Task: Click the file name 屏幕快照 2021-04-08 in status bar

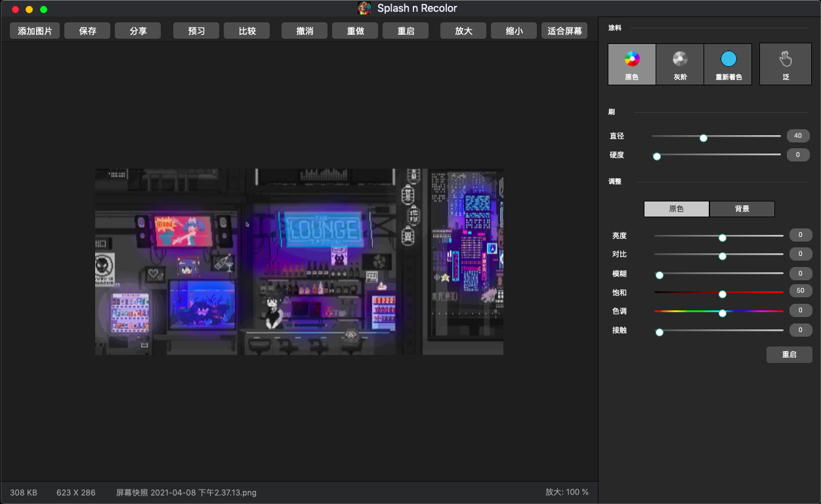Action: tap(186, 492)
